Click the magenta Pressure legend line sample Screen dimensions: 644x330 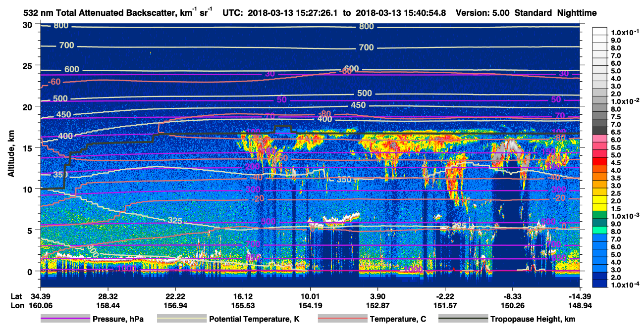point(65,319)
